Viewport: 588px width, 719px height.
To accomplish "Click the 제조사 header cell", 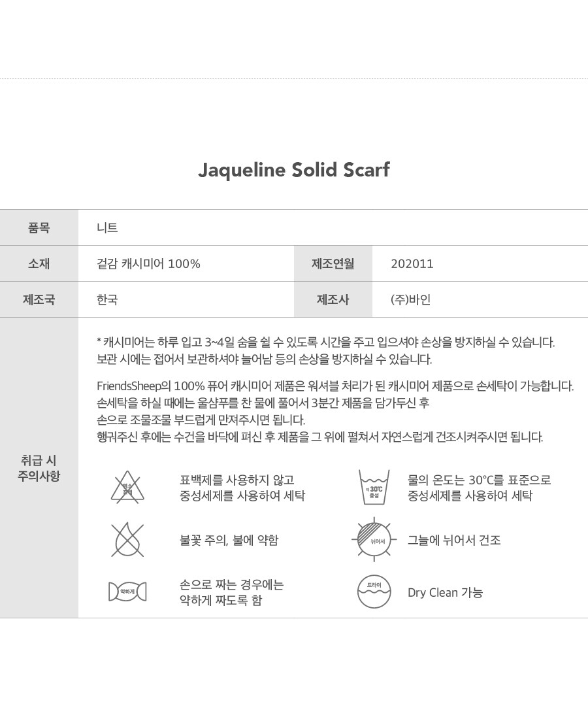I will pyautogui.click(x=333, y=299).
